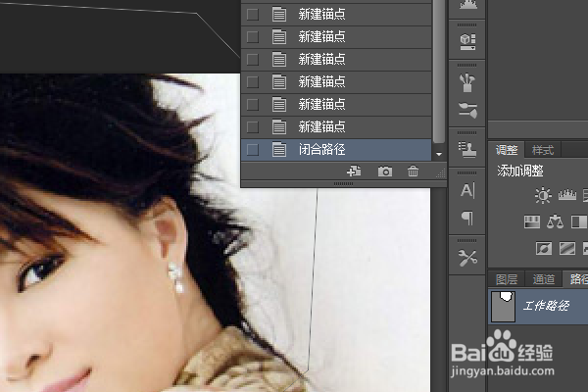Image resolution: width=588 pixels, height=392 pixels.
Task: Add a Black & White adjustment
Action: pos(579,221)
